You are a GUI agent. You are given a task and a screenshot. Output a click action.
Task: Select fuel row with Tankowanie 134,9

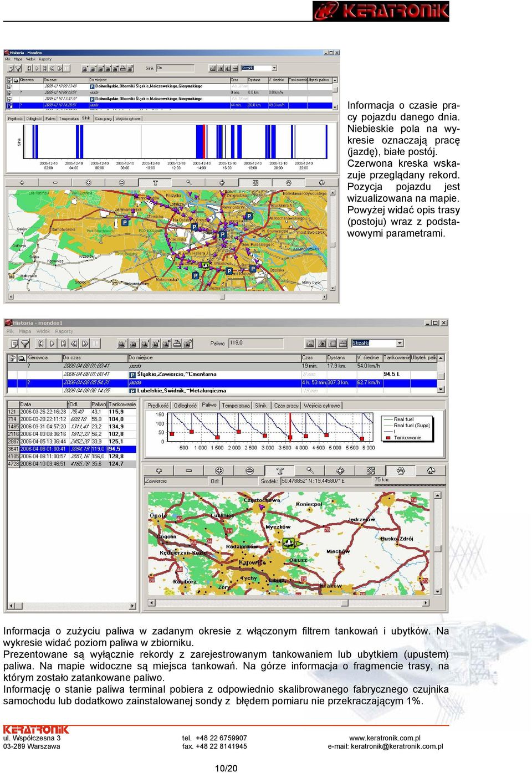(71, 427)
